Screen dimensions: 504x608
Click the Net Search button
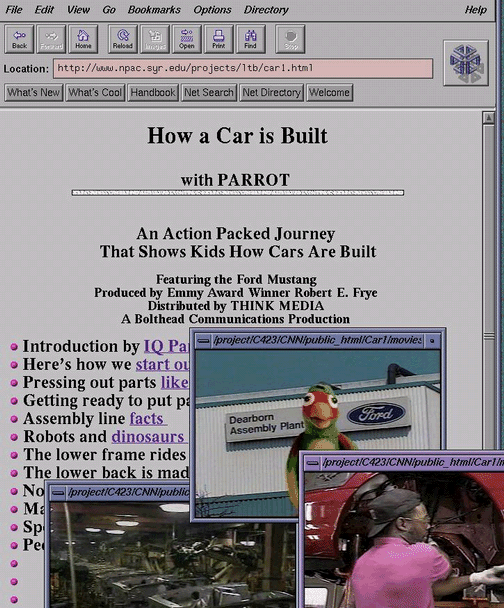(209, 93)
